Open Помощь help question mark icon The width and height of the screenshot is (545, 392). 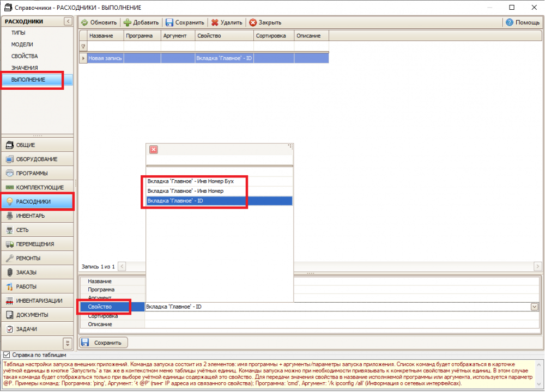510,22
